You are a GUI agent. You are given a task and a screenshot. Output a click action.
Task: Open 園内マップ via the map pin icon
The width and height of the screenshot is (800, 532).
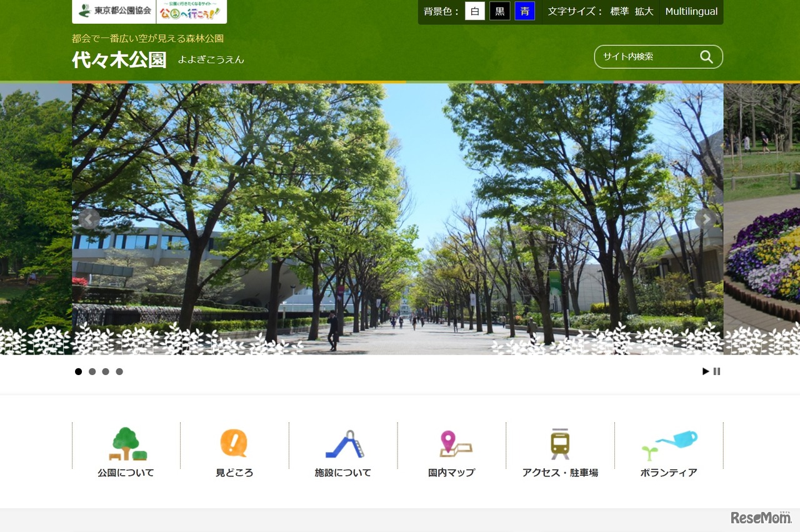(451, 442)
